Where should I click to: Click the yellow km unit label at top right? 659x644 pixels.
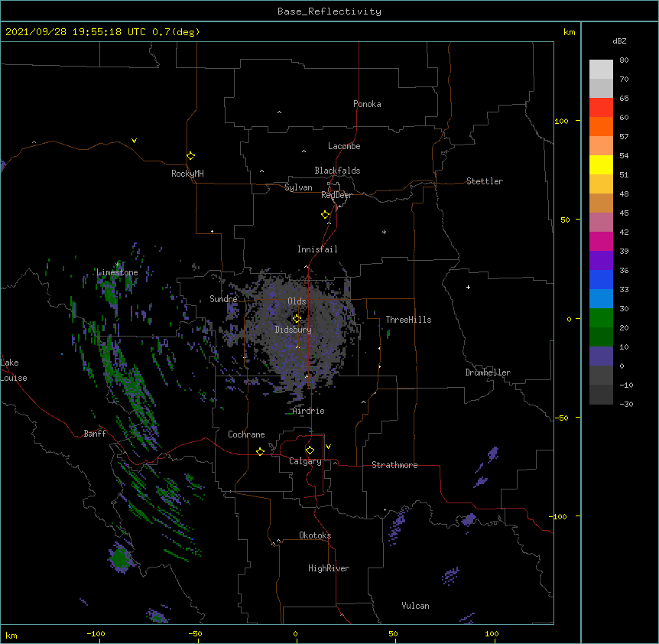(x=569, y=32)
